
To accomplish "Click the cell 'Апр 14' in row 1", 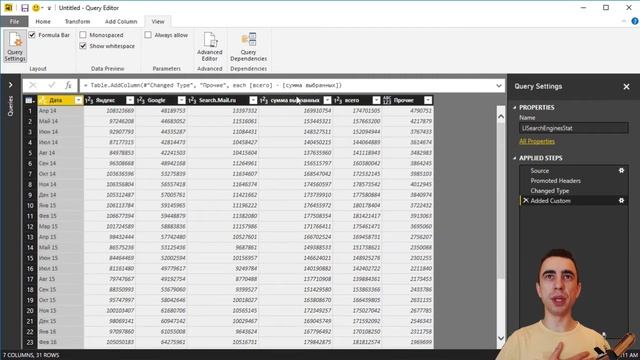I will point(60,111).
